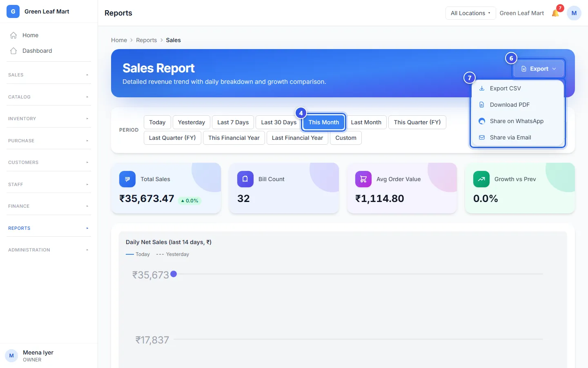Image resolution: width=588 pixels, height=368 pixels.
Task: Click the notification bell icon
Action: point(555,13)
